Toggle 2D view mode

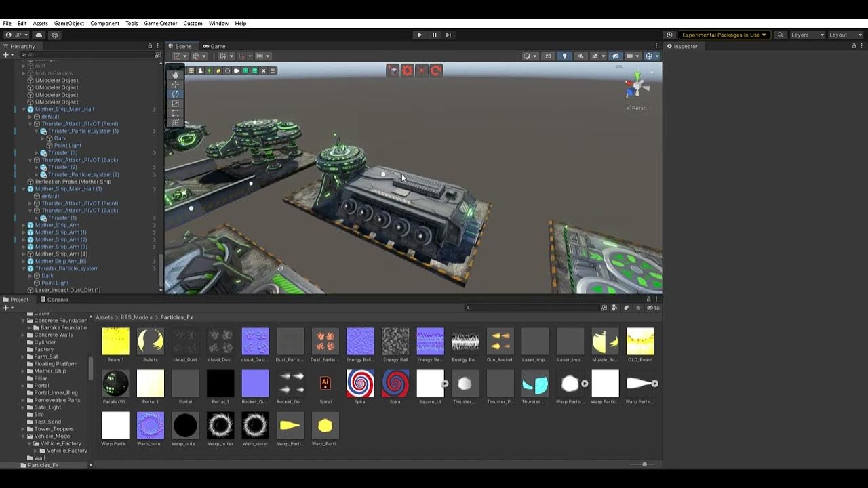tap(549, 56)
